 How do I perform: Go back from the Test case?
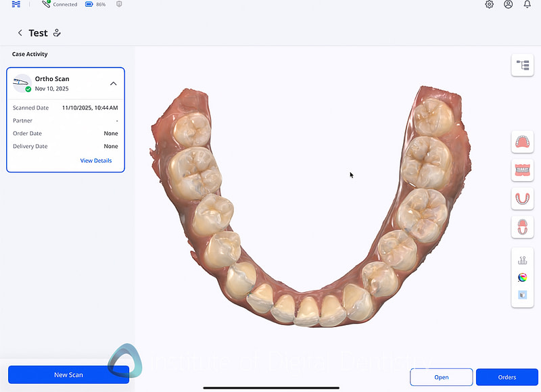(x=20, y=32)
